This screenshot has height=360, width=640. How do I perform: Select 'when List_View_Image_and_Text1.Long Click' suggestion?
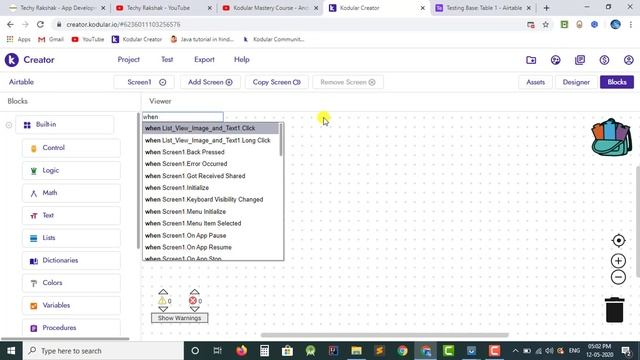point(211,140)
